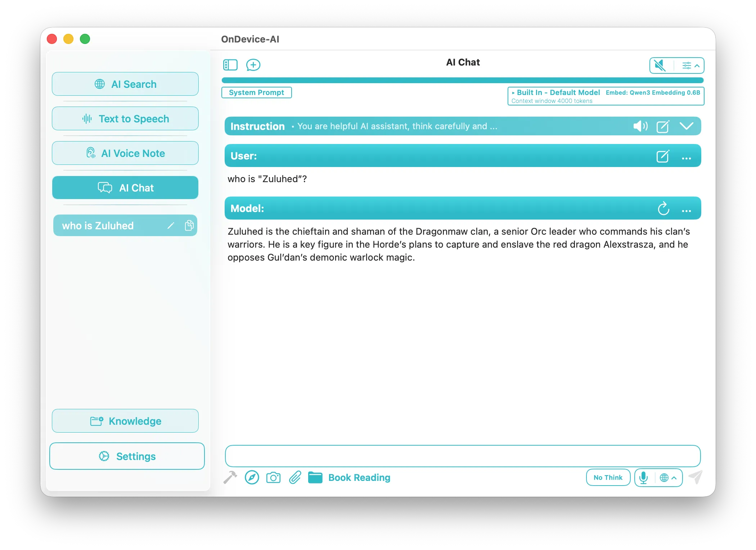Edit the User message with pencil icon
Image resolution: width=756 pixels, height=550 pixels.
[x=663, y=156]
